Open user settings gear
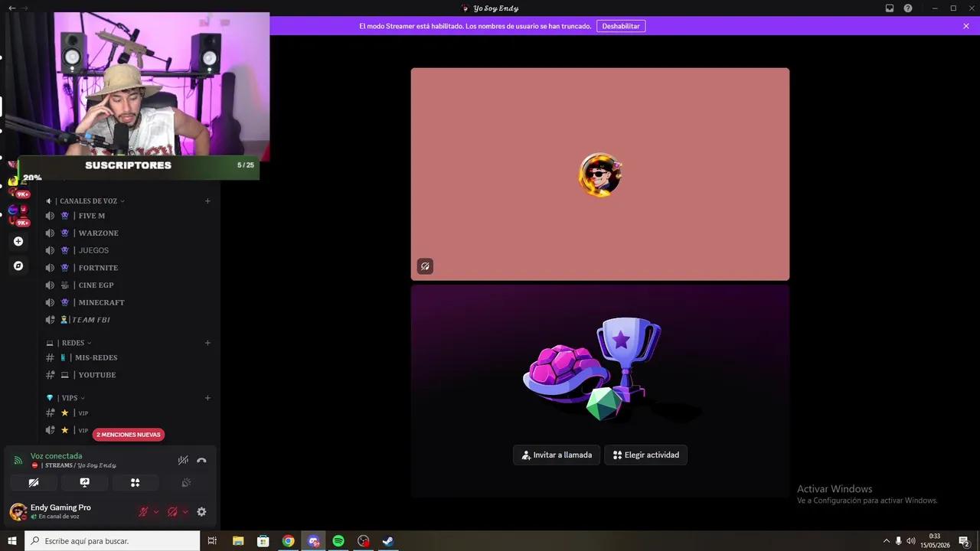980x551 pixels. coord(201,512)
